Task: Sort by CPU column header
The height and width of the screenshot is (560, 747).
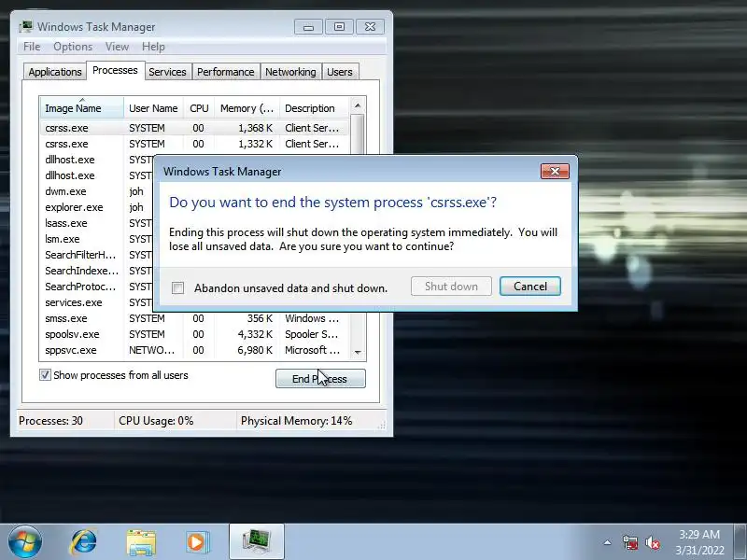Action: pos(199,108)
